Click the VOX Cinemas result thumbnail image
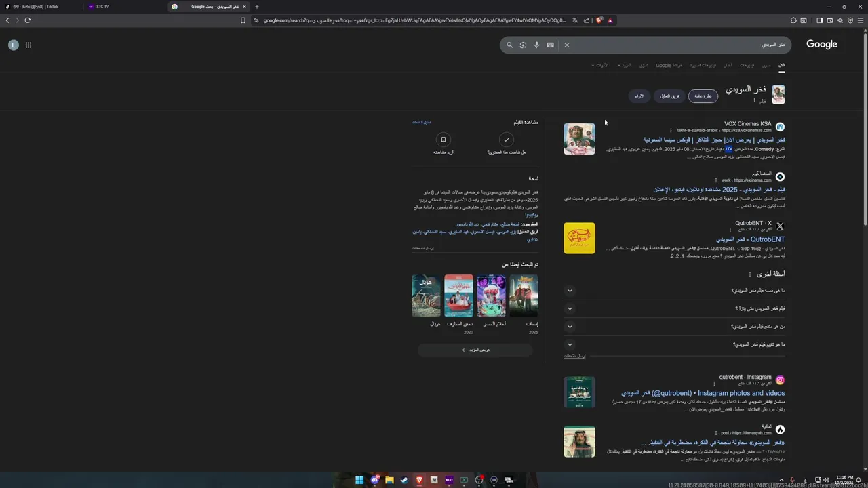 (x=579, y=139)
